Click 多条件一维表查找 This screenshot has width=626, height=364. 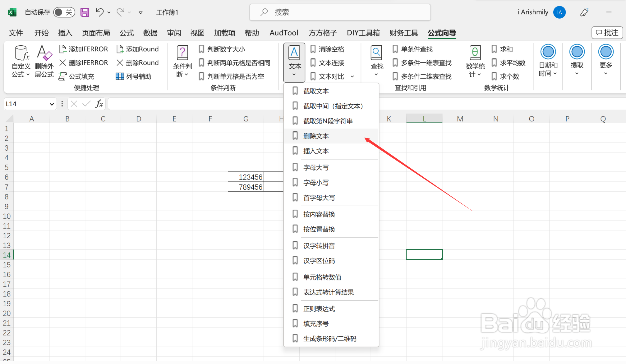coord(422,63)
